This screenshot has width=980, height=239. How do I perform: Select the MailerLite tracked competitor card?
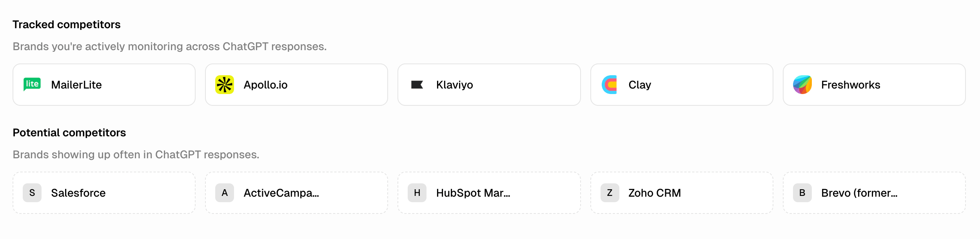(103, 84)
